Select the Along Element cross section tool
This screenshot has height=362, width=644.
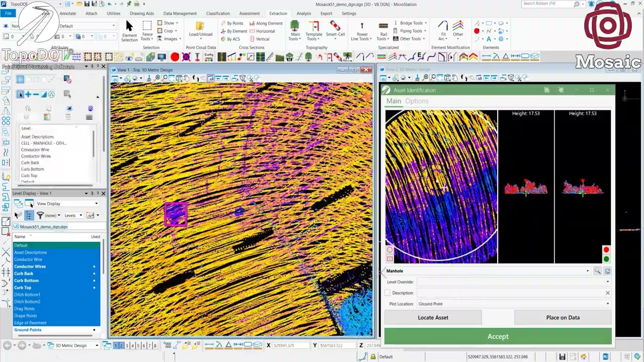(x=266, y=23)
